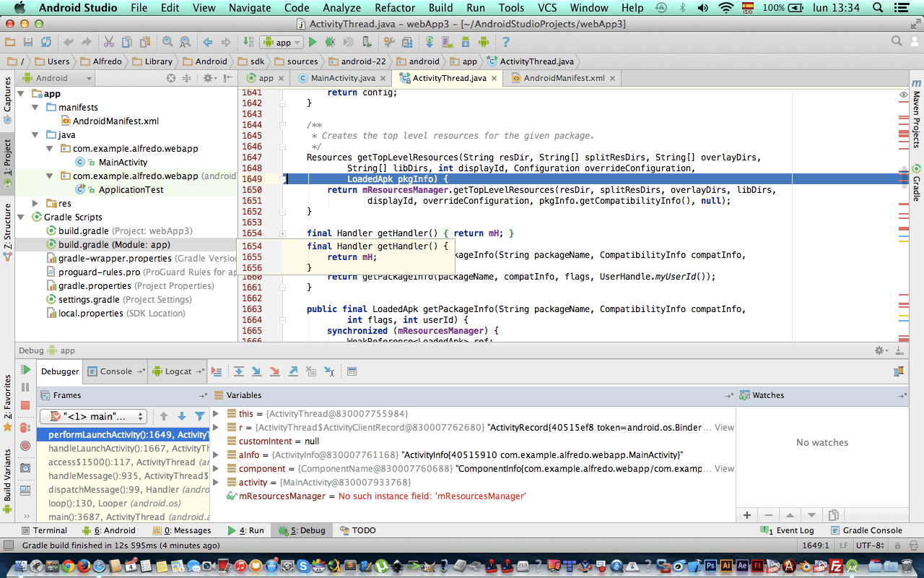Click the Help question mark icon
Viewport: 924px width, 578px height.
click(x=505, y=43)
